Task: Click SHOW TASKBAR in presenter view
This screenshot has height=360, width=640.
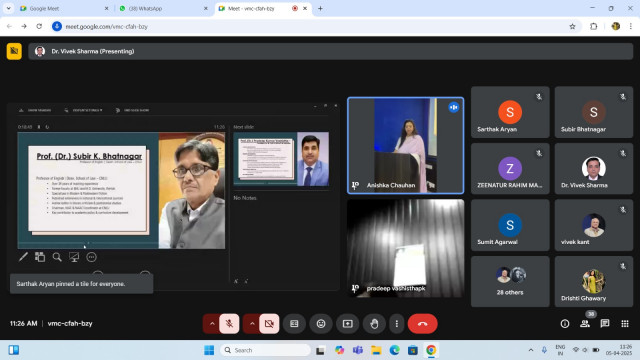Action: 36,110
